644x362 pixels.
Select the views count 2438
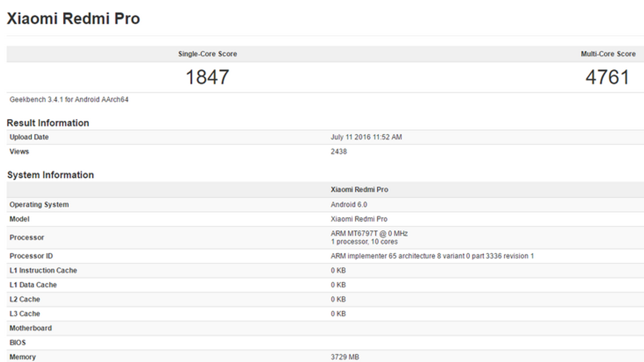(x=339, y=152)
